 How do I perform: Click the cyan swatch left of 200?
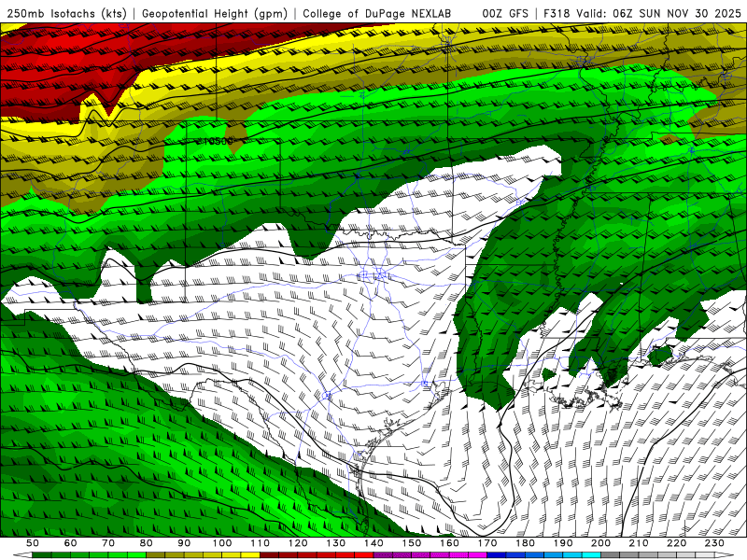(592, 555)
